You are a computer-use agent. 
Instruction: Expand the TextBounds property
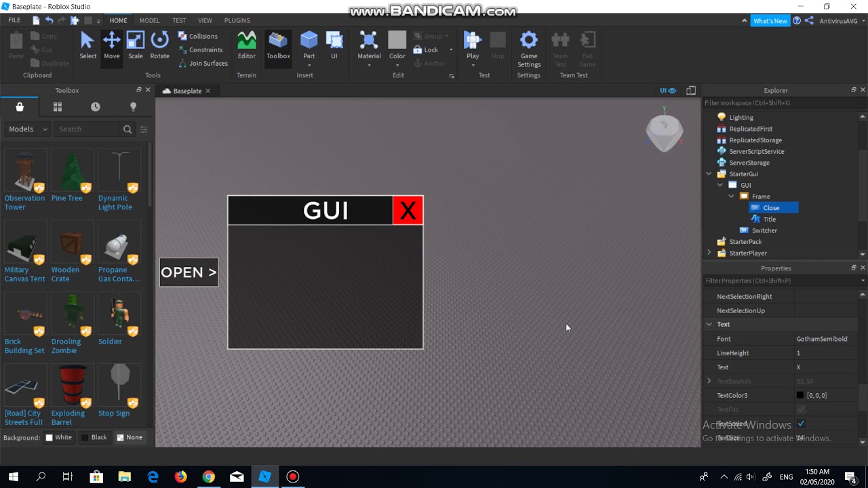(709, 381)
